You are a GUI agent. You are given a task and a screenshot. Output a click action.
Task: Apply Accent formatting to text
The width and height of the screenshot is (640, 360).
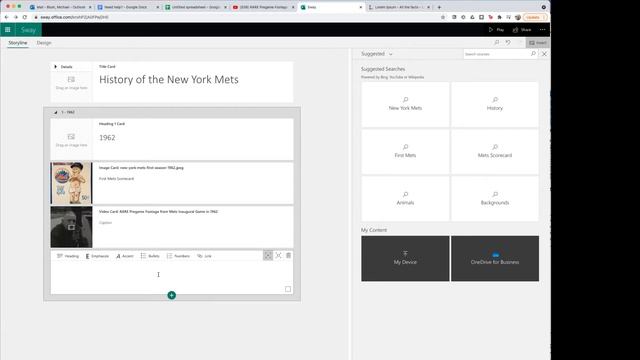[125, 256]
